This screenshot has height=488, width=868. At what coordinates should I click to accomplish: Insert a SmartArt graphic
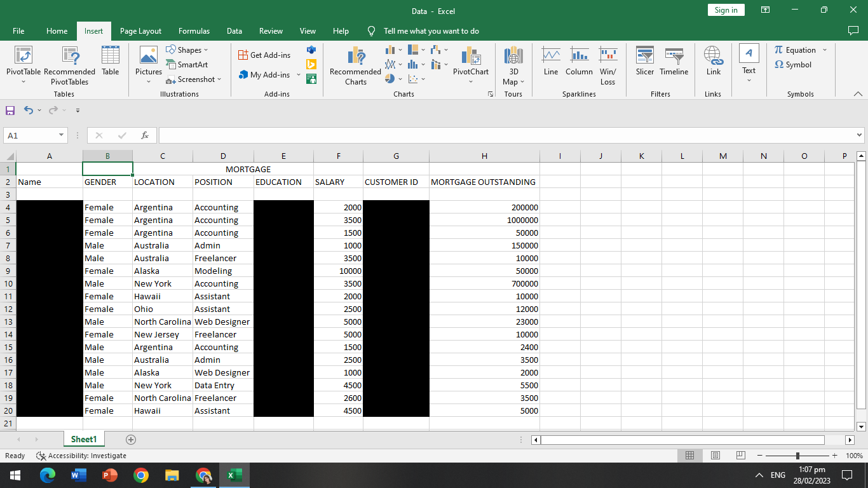pyautogui.click(x=187, y=64)
